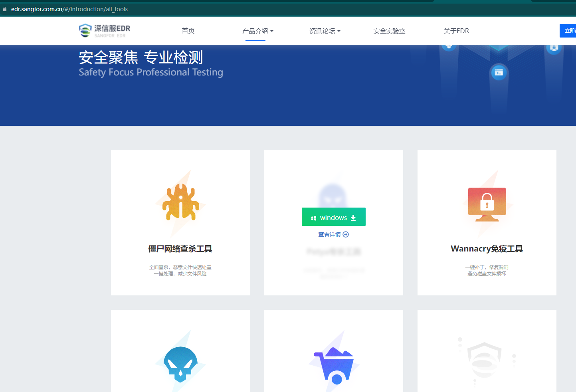Click the 安全聚焦 专业检测 headline
This screenshot has width=576, height=392.
coord(141,57)
